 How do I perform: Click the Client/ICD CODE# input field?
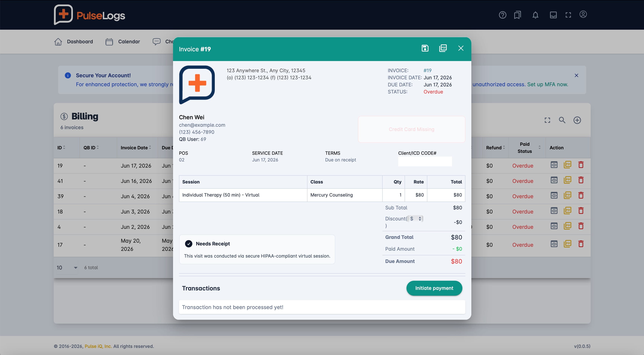coord(425,161)
